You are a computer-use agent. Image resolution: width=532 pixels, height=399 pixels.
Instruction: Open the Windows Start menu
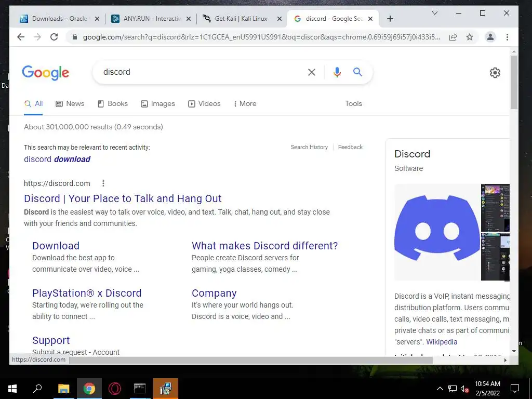tap(12, 389)
